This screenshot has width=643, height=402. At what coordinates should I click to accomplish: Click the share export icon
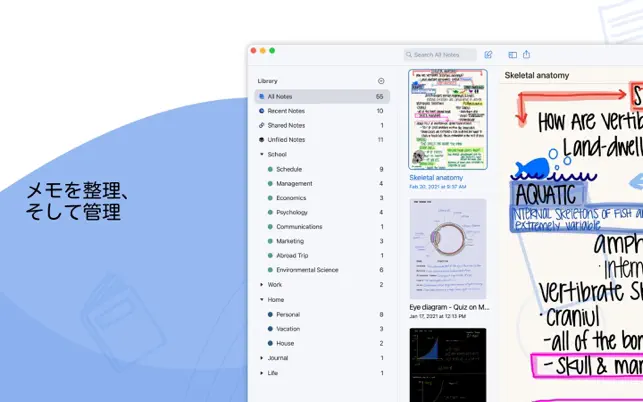pos(527,54)
